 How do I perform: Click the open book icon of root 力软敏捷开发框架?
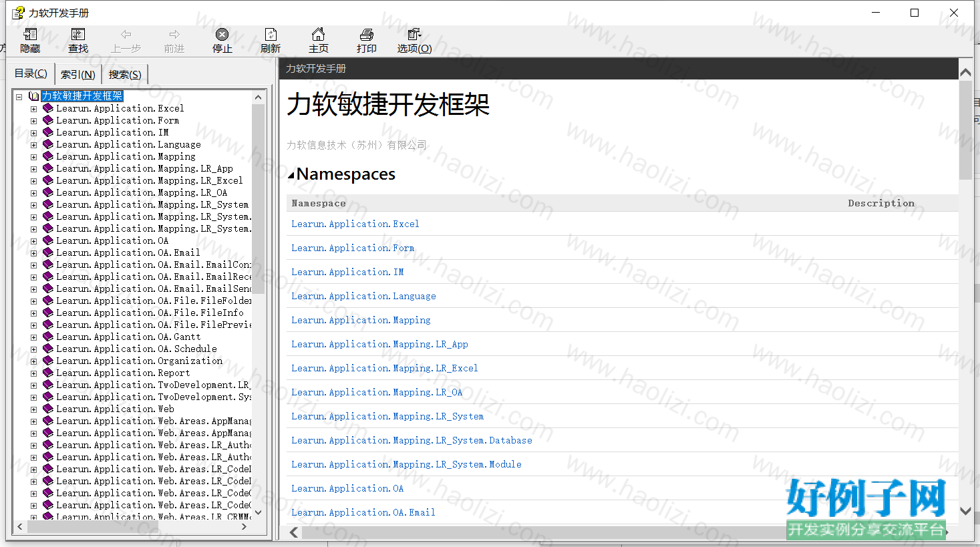click(x=34, y=96)
